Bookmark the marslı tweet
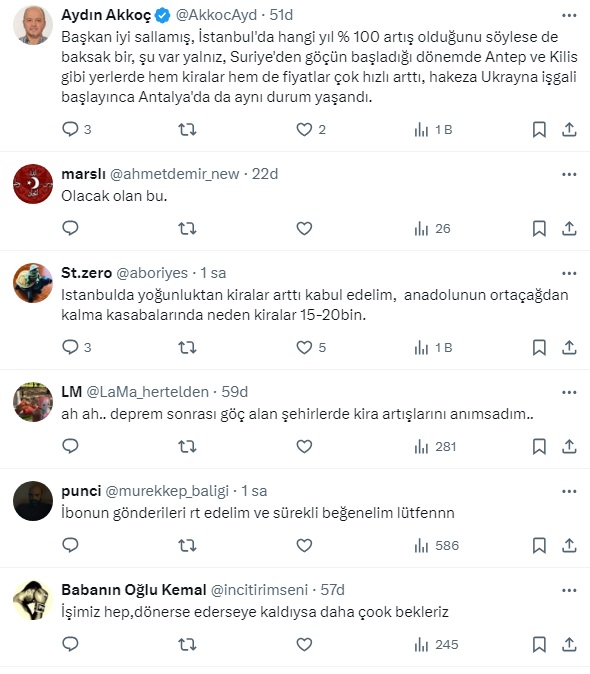Screen dimensions: 590x674 539,228
